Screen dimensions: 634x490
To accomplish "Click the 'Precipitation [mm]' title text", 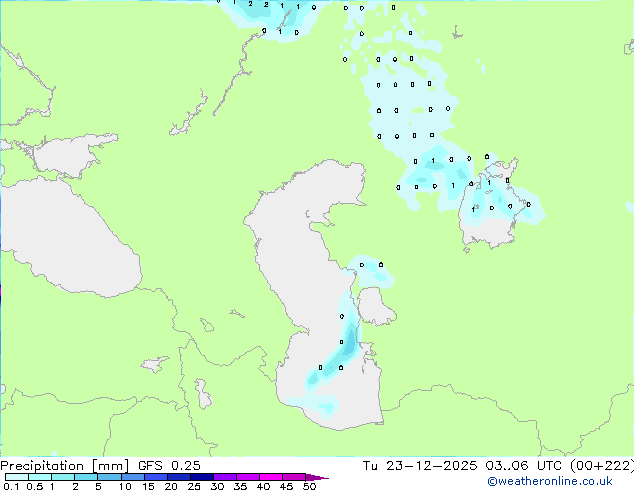I will (65, 466).
